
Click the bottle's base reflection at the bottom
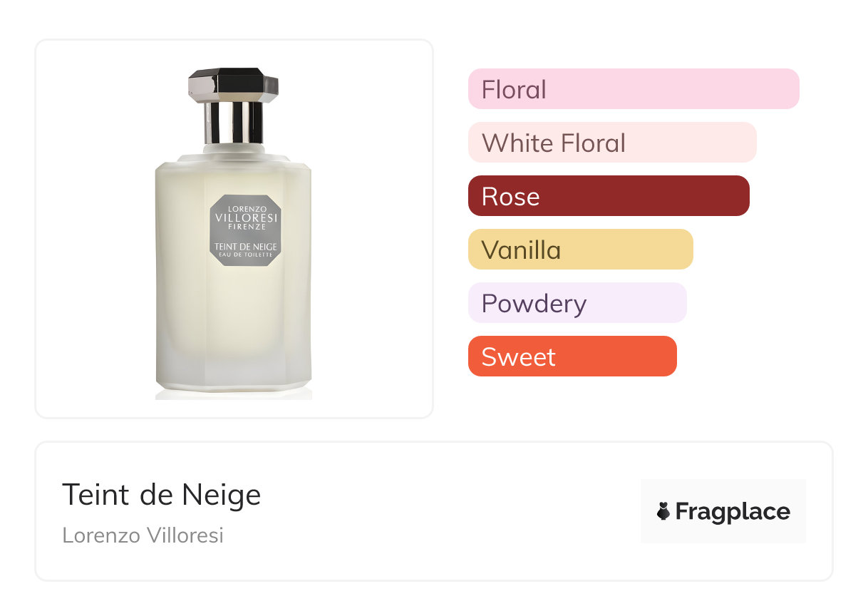233,394
